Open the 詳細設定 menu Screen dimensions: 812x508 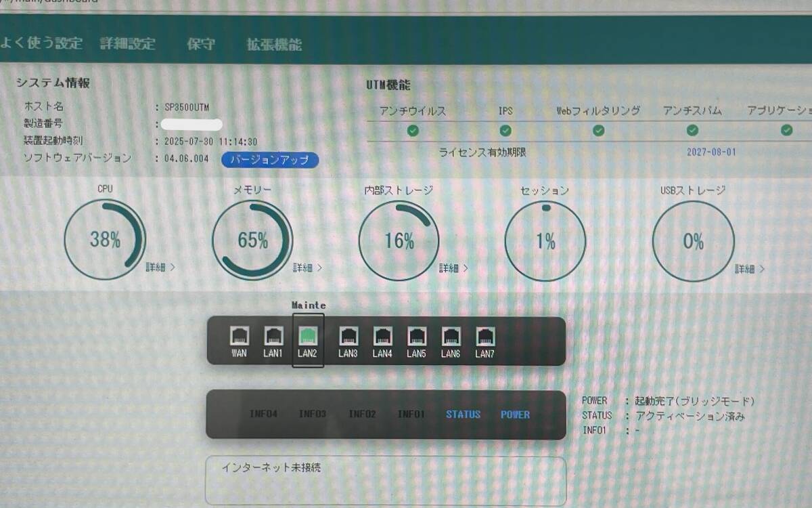point(128,44)
